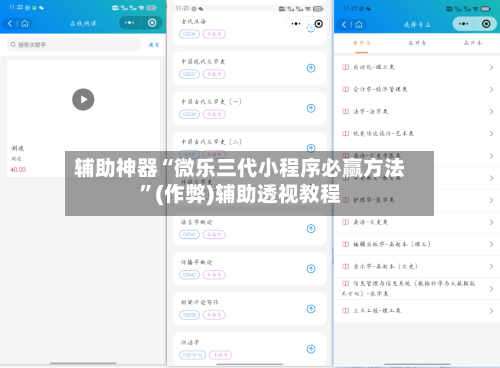Tap book icon beside 英语-文史类

pos(346,222)
